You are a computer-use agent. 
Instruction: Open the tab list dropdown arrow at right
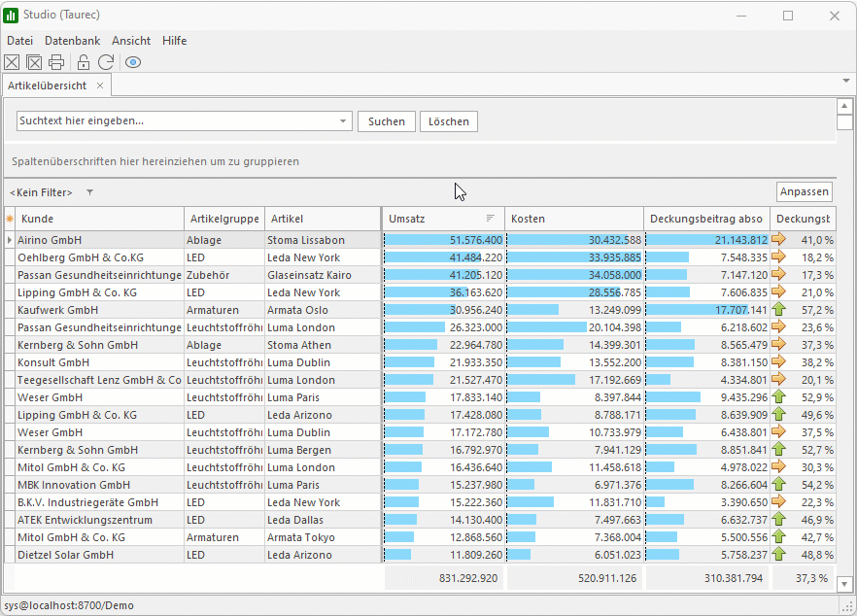click(846, 80)
